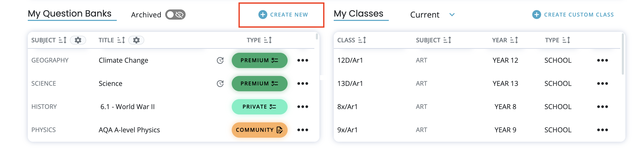Screen dimensions: 644x156
Task: Sort question banks by Type
Action: pyautogui.click(x=268, y=40)
